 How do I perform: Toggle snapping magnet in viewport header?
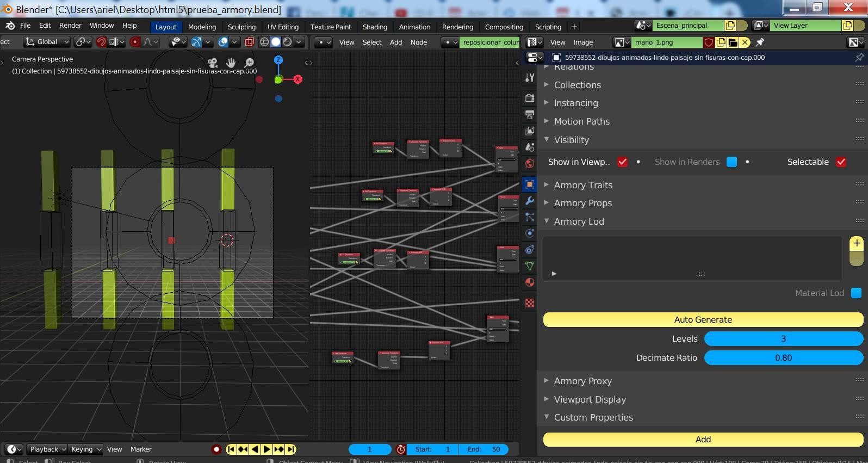(x=101, y=42)
